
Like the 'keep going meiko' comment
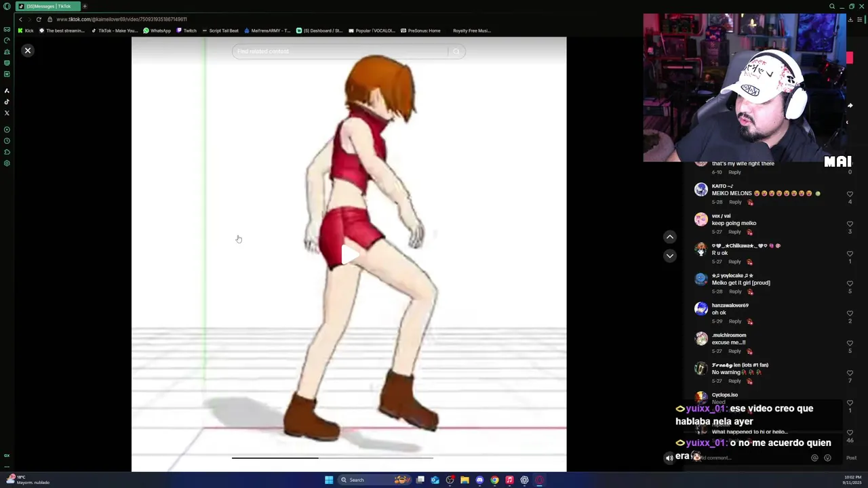850,224
